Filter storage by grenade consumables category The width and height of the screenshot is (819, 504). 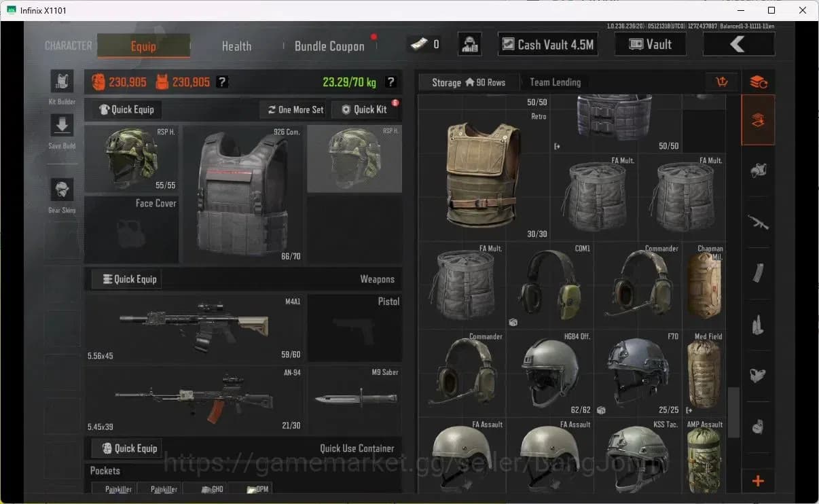pos(758,427)
